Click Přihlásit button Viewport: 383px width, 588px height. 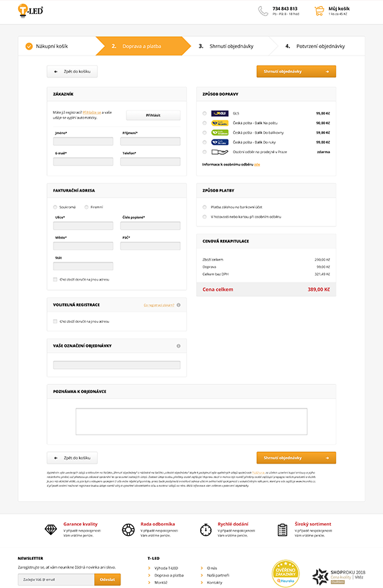coord(153,115)
